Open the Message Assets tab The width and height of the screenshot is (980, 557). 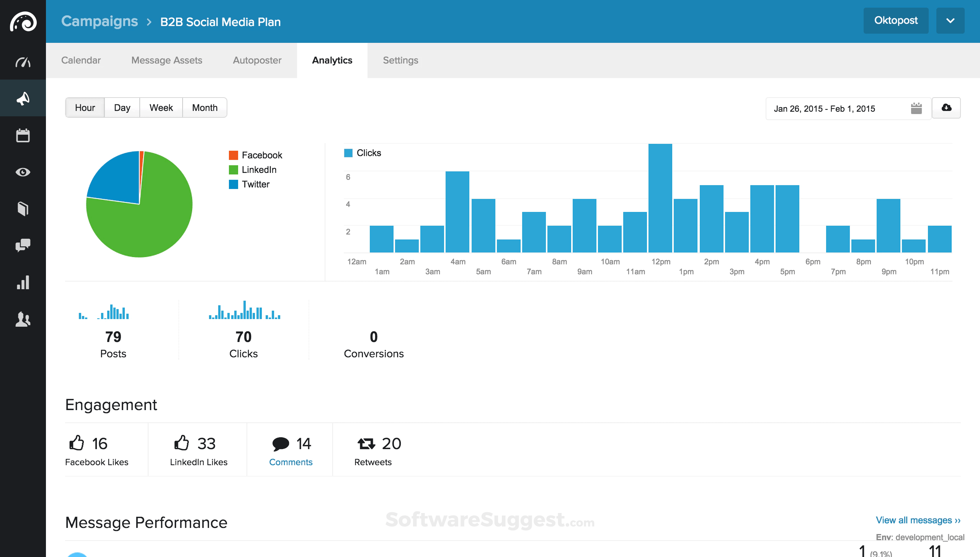pyautogui.click(x=167, y=60)
